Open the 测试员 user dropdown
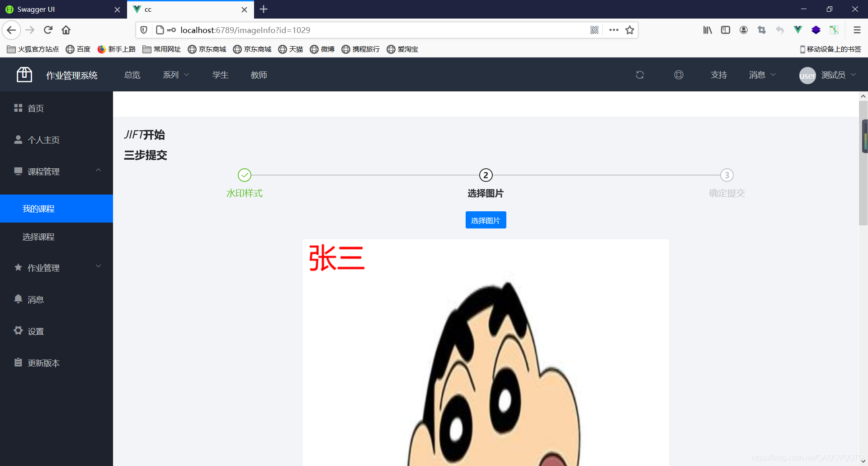Screen dimensions: 868x466 click(x=839, y=75)
